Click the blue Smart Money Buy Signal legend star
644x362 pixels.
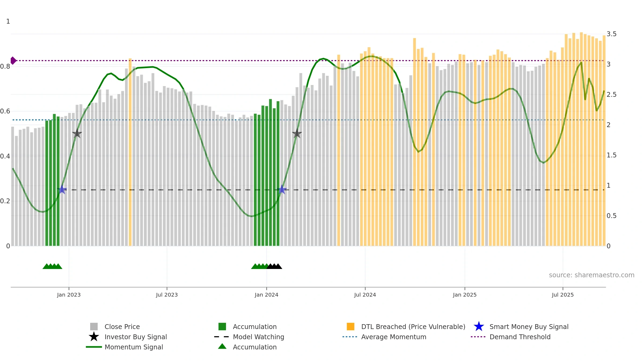(x=479, y=327)
